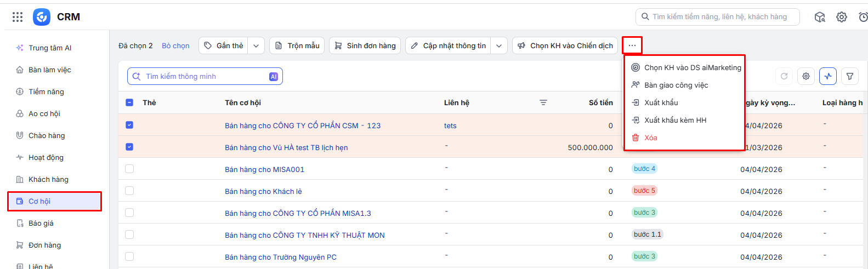Select Chọn KH vào DS aiMarketing
This screenshot has width=868, height=269.
click(686, 67)
